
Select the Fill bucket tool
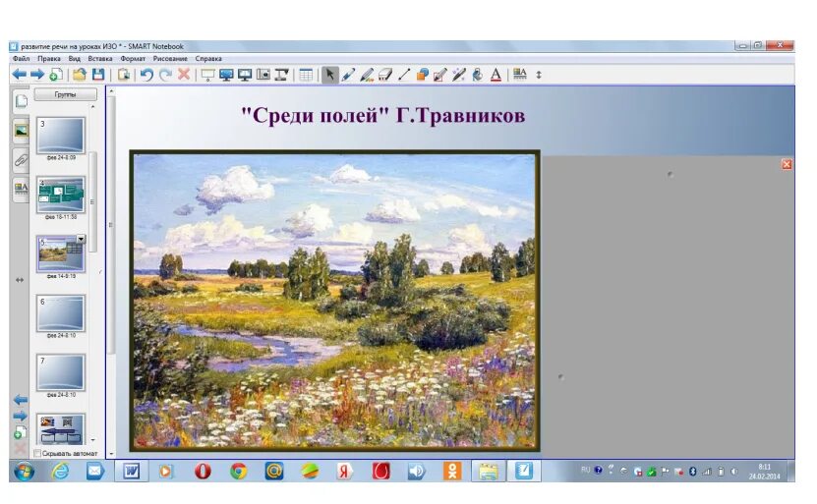tap(477, 75)
